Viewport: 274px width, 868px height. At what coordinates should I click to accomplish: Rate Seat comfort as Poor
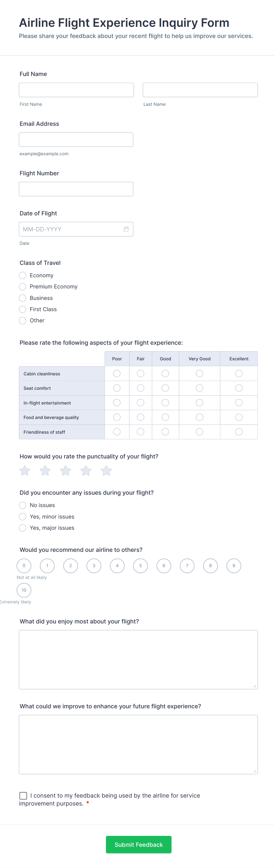[x=117, y=388]
